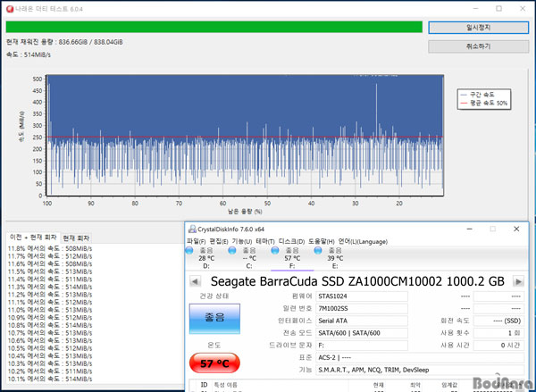Close the CrystalDiskInfo window
Image resolution: width=536 pixels, height=392 pixels.
(516, 229)
